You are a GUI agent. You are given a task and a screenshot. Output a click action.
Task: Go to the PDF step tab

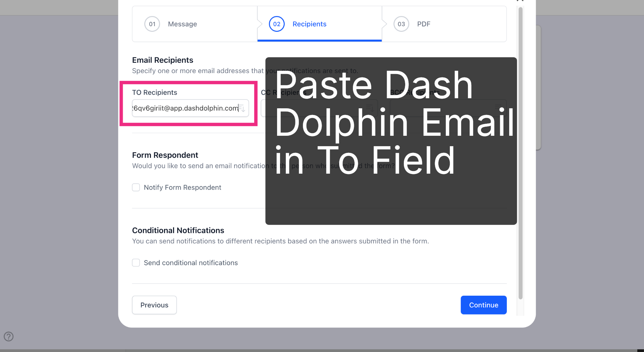point(444,24)
